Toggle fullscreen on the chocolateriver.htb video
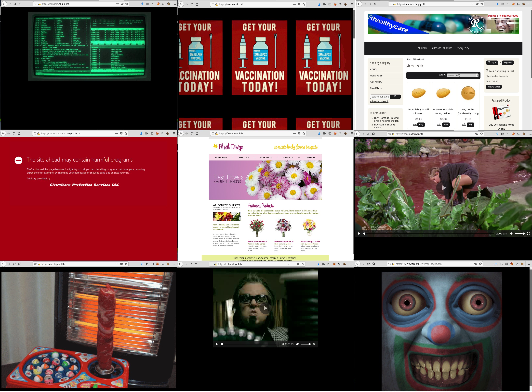Viewport: 532px width, 392px height. coord(528,233)
